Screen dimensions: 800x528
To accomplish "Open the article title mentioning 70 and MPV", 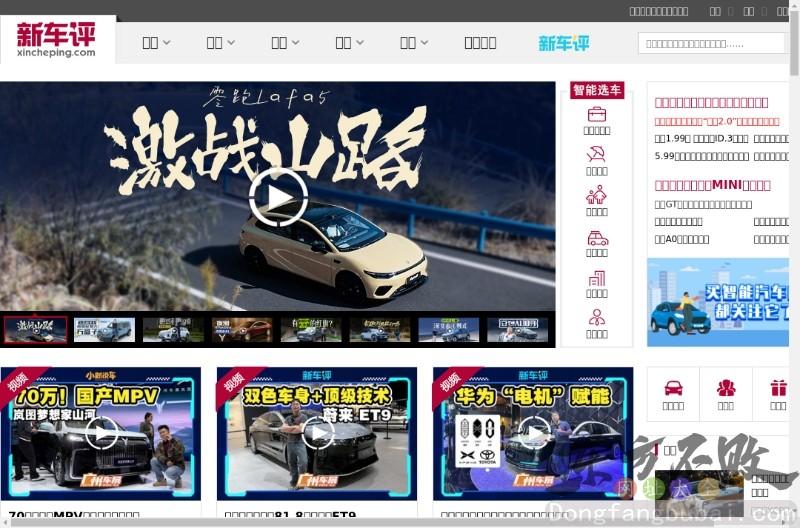I will coord(74,515).
